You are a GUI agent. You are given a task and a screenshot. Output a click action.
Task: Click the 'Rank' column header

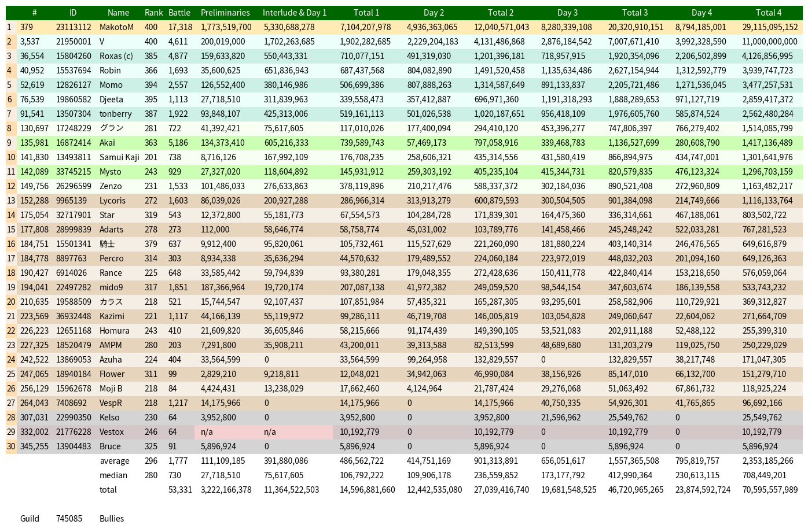(154, 13)
